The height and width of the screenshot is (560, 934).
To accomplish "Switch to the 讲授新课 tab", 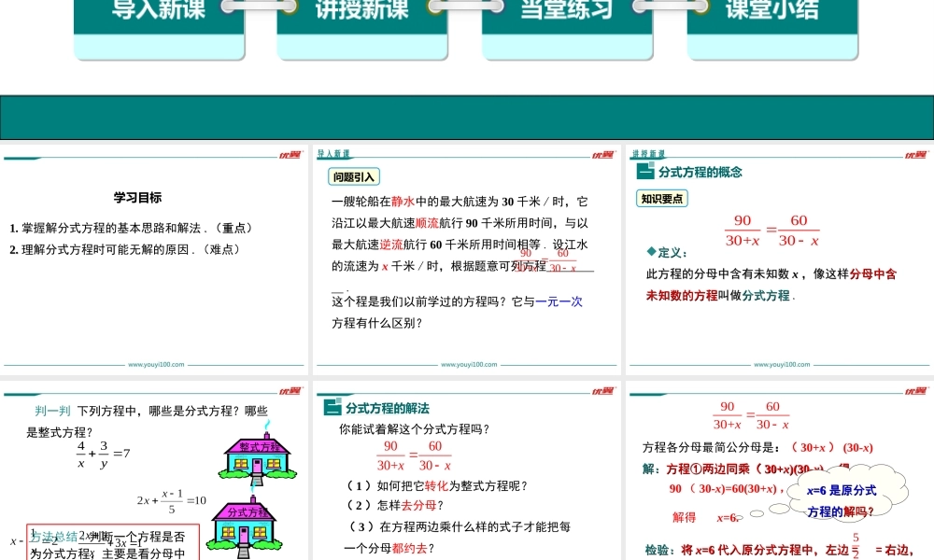I will coord(362,13).
